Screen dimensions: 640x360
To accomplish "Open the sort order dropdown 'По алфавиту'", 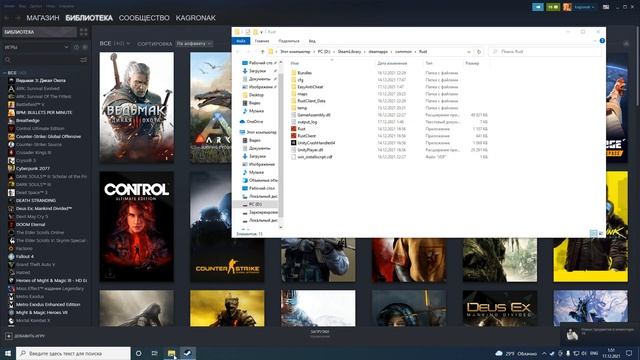I will coord(194,43).
